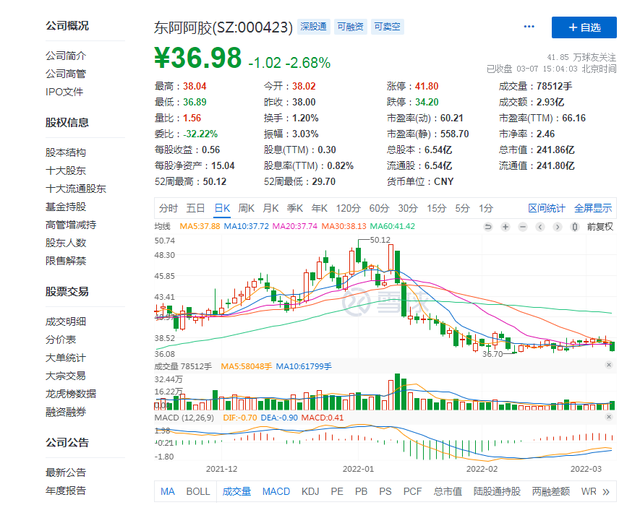640x505 pixels.
Task: Open 区间统计 range statistics
Action: tap(547, 209)
